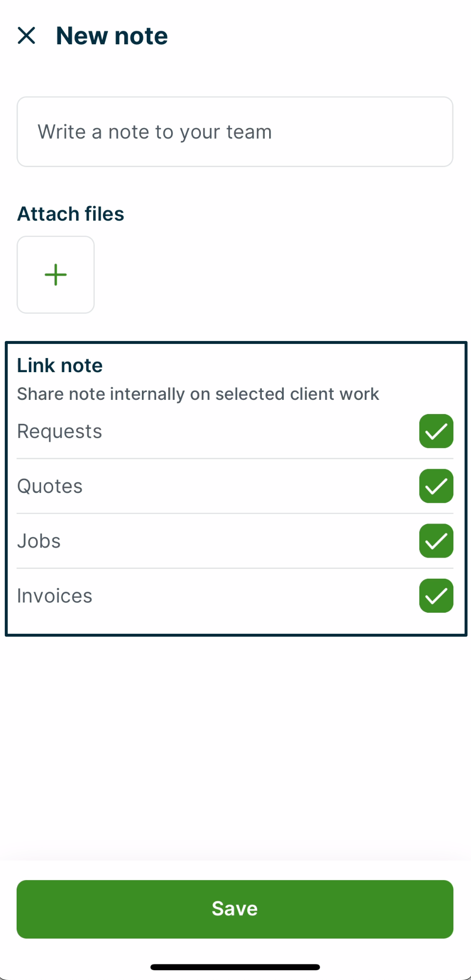The image size is (471, 980).
Task: Tap the Attach files label
Action: tap(70, 213)
